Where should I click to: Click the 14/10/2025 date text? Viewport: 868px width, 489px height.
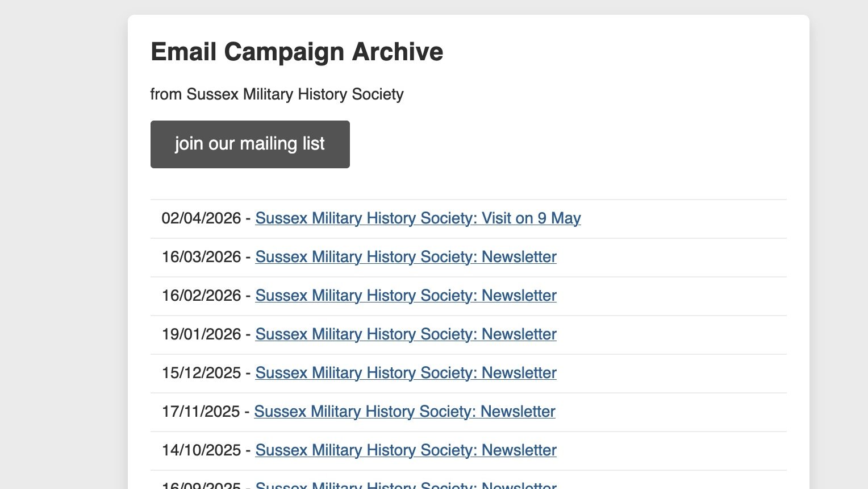pyautogui.click(x=201, y=450)
